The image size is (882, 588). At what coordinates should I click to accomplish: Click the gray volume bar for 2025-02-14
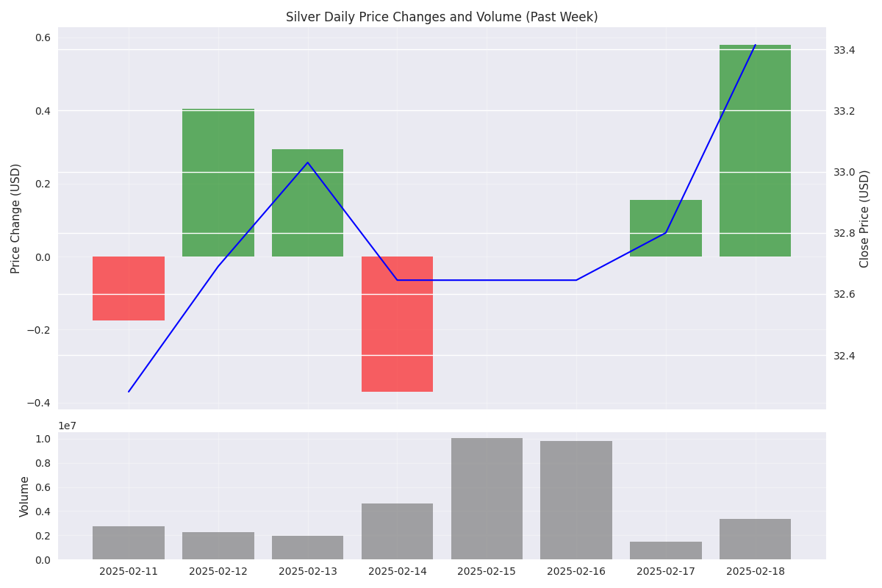click(397, 531)
